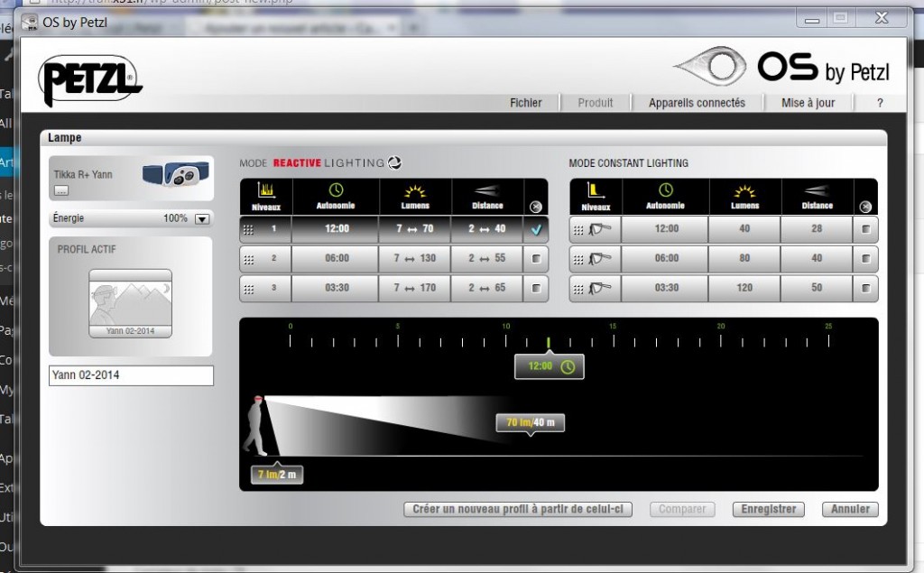Open the lamp name options button (...)
The width and height of the screenshot is (924, 573).
[x=61, y=190]
